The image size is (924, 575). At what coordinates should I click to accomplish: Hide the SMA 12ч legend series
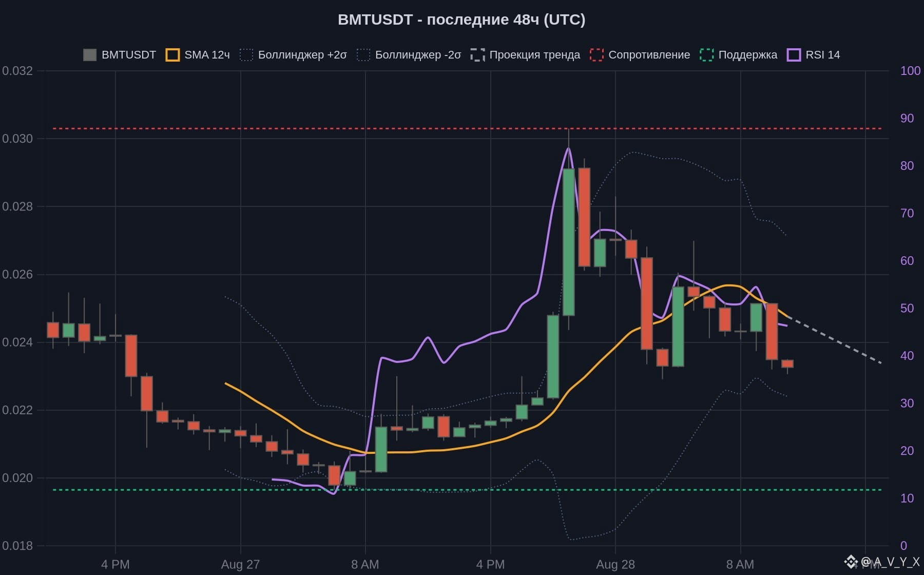(x=198, y=55)
